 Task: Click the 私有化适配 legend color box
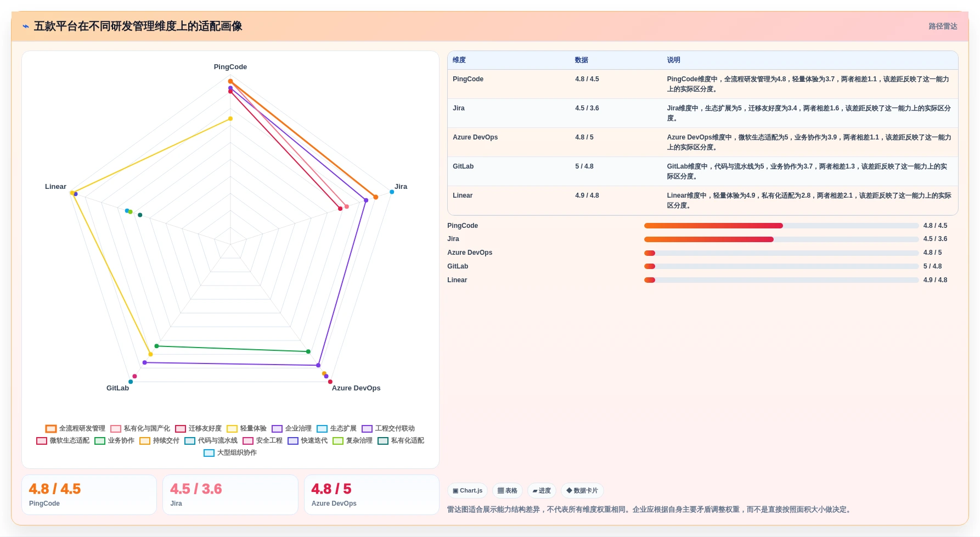[x=383, y=441]
